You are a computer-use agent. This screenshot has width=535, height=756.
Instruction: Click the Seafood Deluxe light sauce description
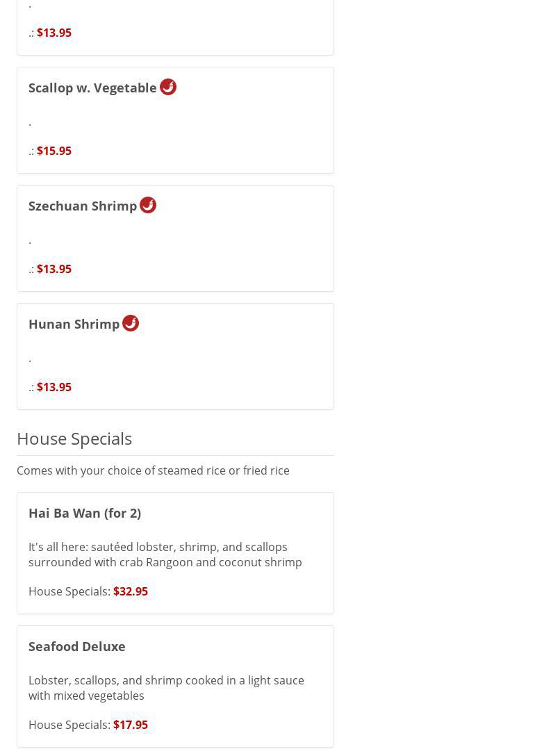[166, 688]
